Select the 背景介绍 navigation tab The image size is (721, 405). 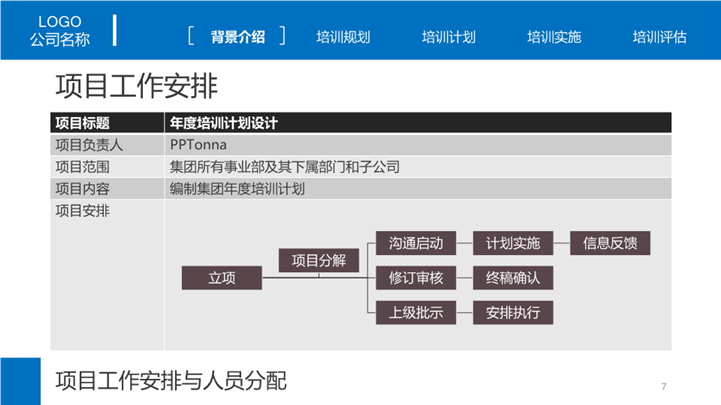pos(237,37)
